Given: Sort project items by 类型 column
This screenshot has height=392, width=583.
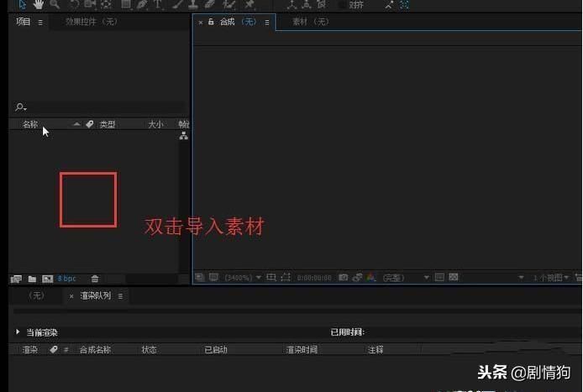Looking at the screenshot, I should coord(107,124).
